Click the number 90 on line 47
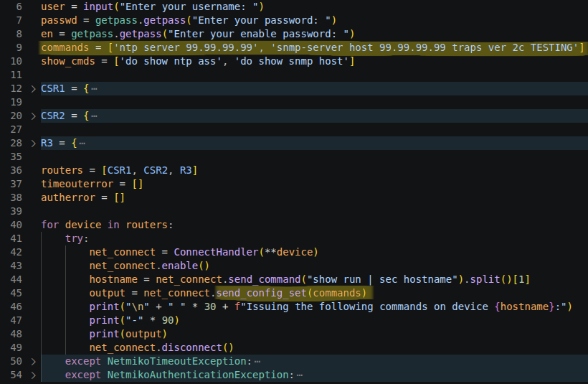Image resolution: width=588 pixels, height=384 pixels. click(168, 321)
